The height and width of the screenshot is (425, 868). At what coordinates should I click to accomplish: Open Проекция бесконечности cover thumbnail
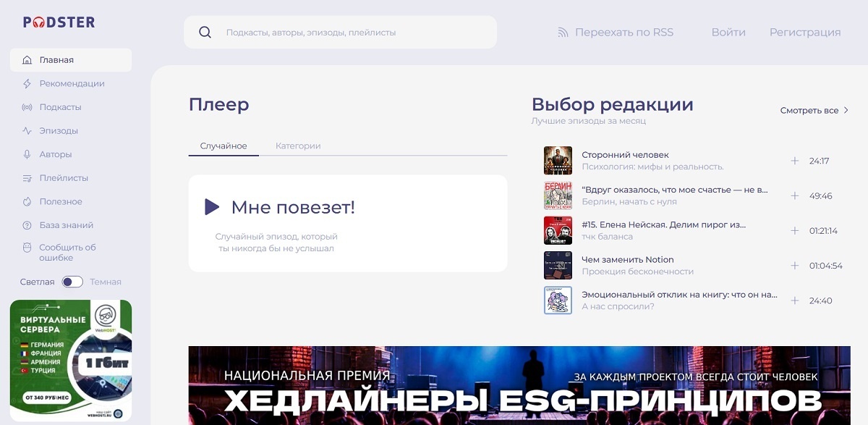point(558,266)
